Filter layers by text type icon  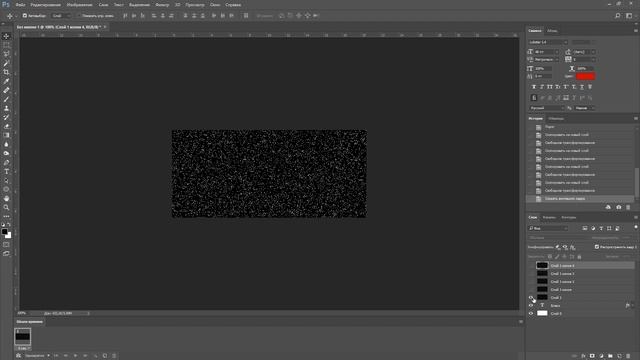pyautogui.click(x=601, y=228)
